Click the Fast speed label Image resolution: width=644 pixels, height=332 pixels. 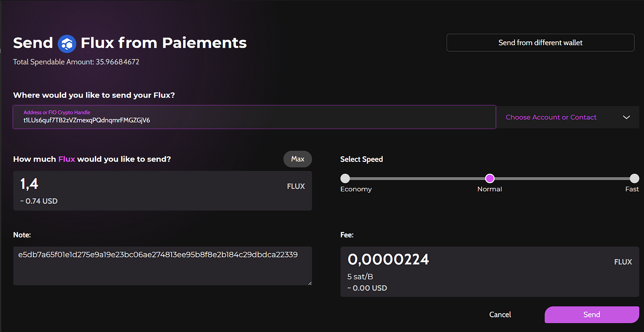(632, 189)
